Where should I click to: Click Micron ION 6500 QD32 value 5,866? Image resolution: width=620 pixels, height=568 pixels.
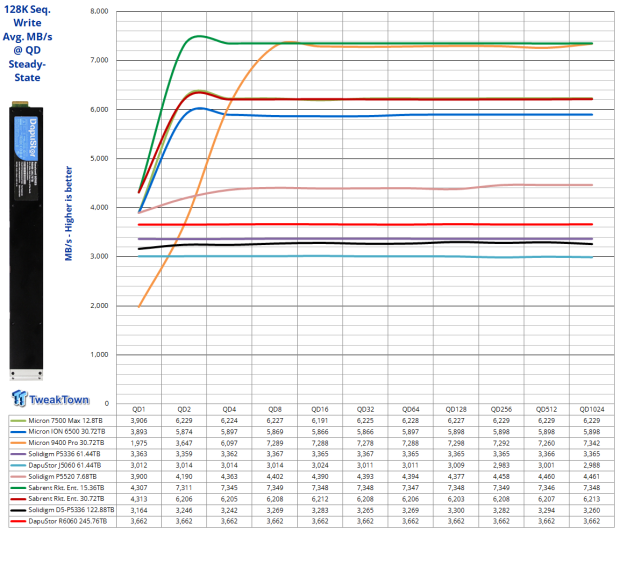(365, 432)
